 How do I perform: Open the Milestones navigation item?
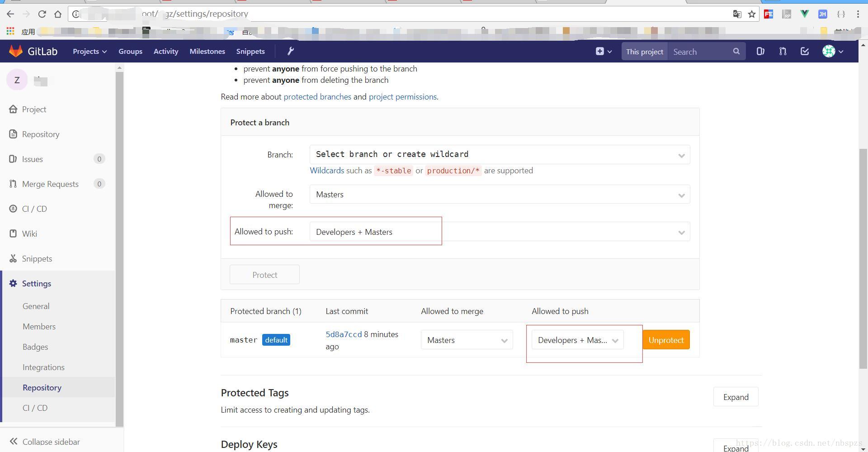(x=207, y=51)
